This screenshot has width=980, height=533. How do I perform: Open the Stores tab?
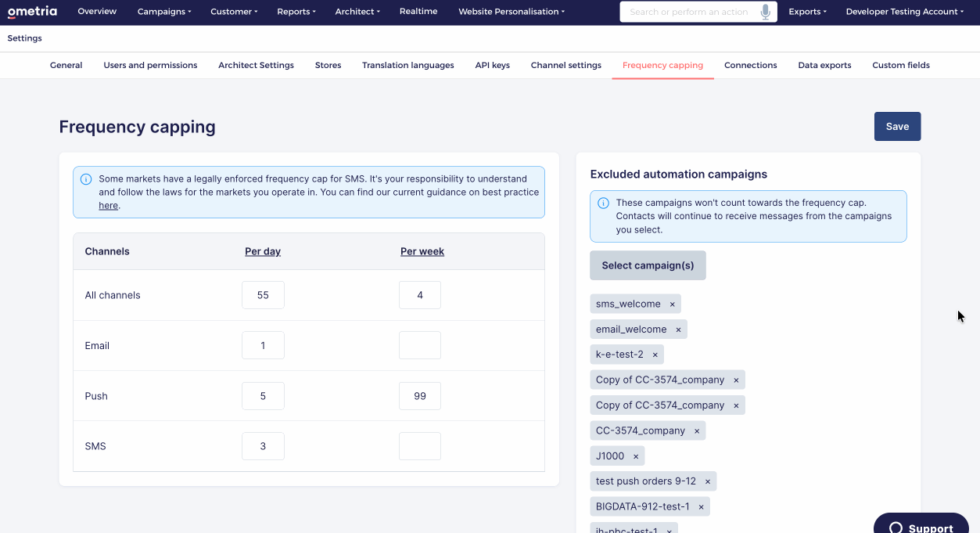328,66
